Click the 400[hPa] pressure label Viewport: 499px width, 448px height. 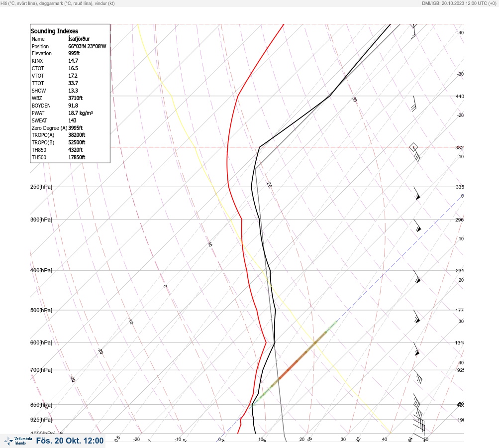[41, 271]
